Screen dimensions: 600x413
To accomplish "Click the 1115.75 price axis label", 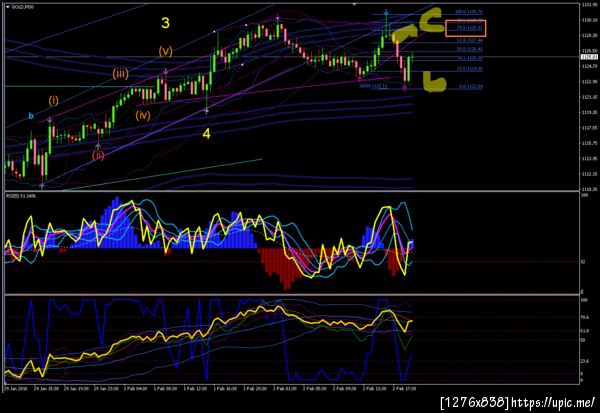I will tap(589, 143).
